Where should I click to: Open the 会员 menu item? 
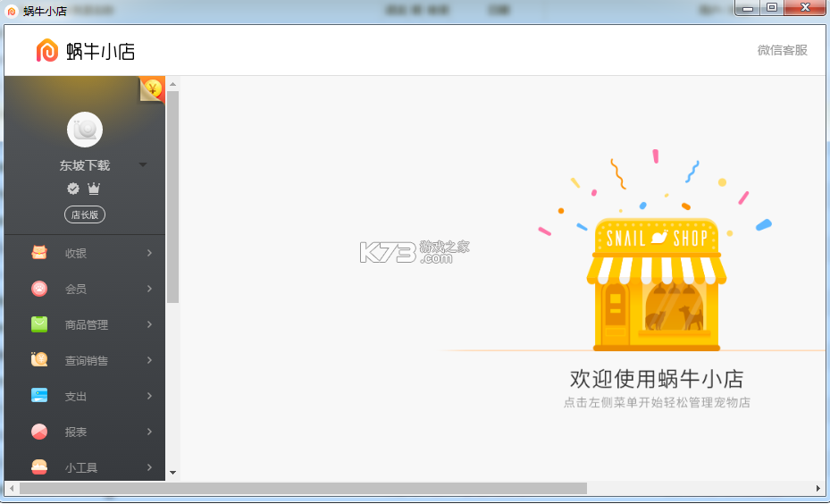tap(85, 289)
